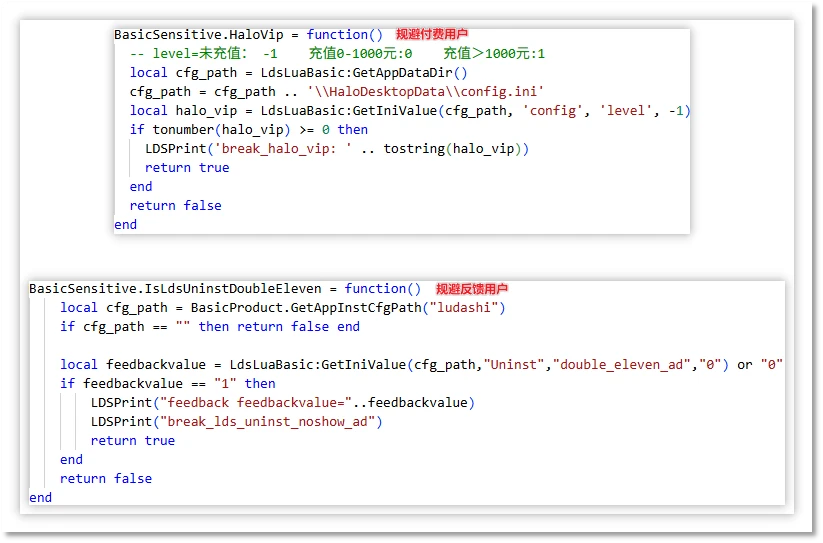
Task: Click 'BasicProduct.GetAppInstCfgPath' in the second snippet
Action: click(x=306, y=307)
